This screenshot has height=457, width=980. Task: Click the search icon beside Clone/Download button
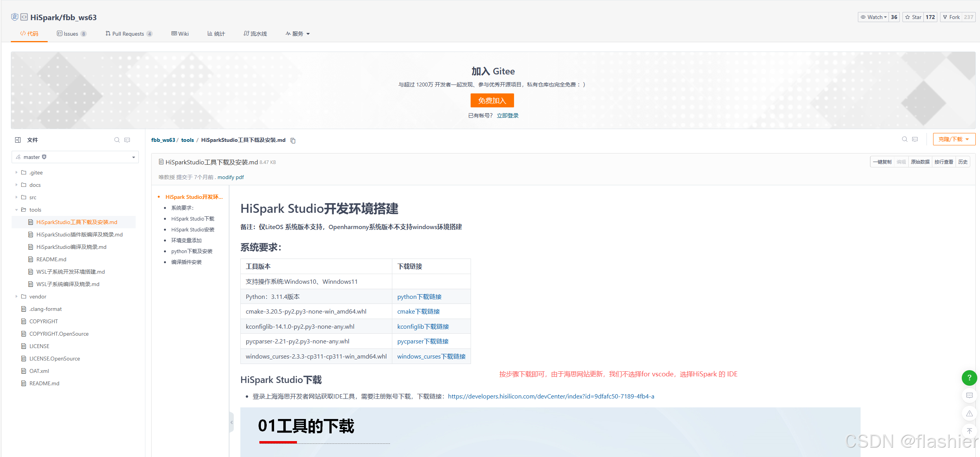click(x=904, y=139)
